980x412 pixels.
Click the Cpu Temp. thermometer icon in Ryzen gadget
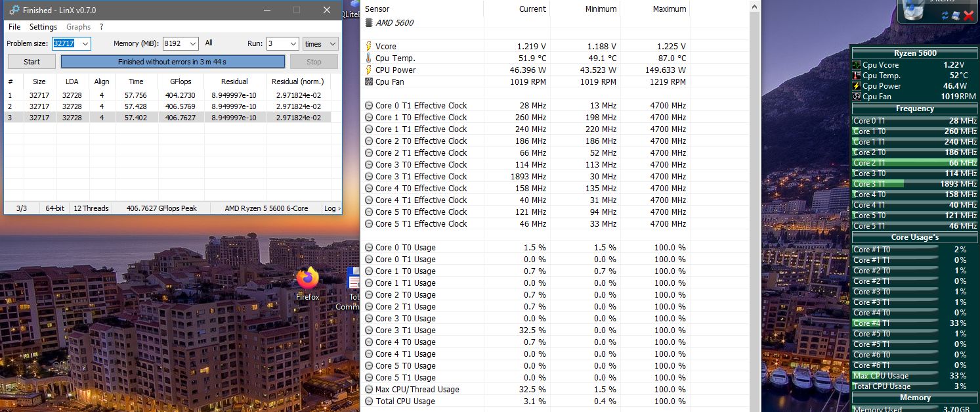[857, 76]
